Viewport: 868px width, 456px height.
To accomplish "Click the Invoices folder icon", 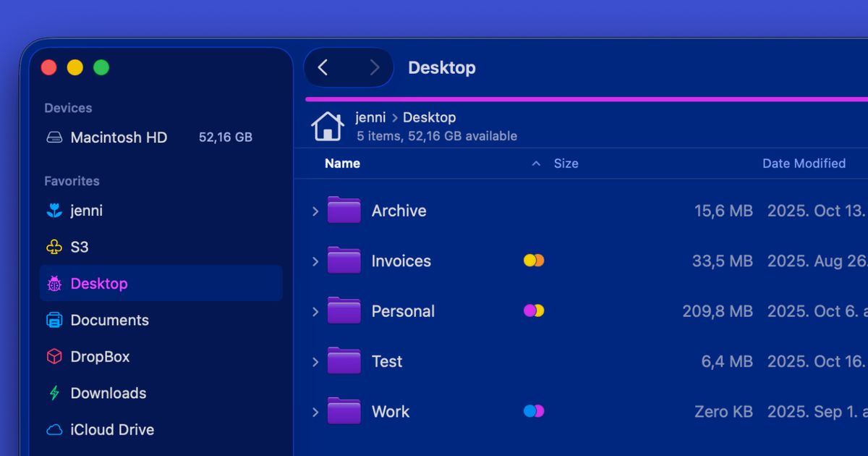I will (344, 261).
